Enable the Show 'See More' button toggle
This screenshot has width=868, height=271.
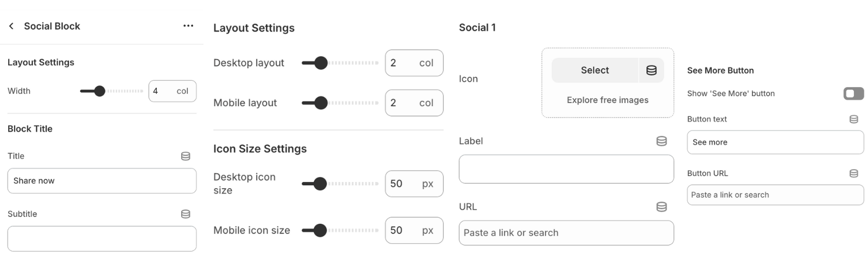coord(853,94)
